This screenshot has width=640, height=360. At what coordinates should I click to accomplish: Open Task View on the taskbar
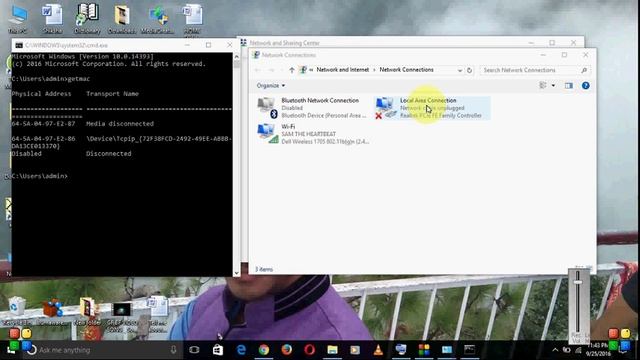(194, 350)
